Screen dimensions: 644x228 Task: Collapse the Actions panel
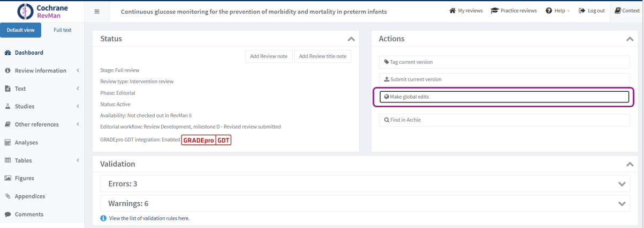(630, 39)
